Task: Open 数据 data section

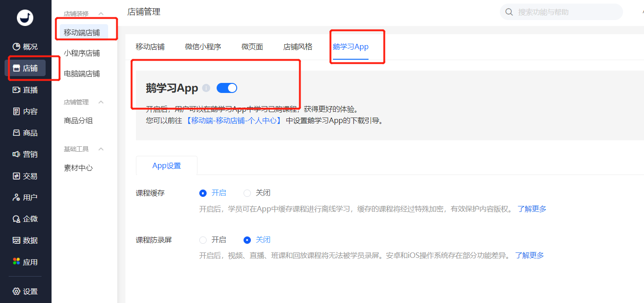Action: click(x=26, y=240)
